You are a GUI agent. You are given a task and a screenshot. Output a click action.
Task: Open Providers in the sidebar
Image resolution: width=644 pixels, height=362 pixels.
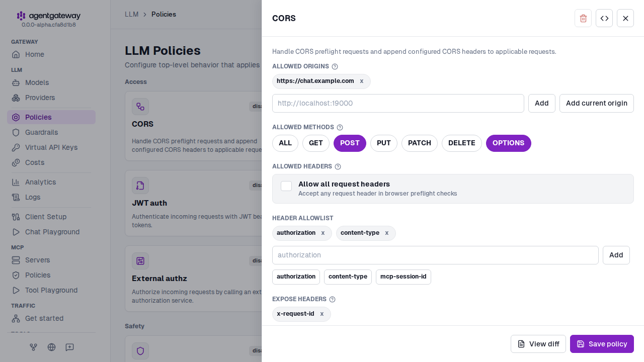51,98
